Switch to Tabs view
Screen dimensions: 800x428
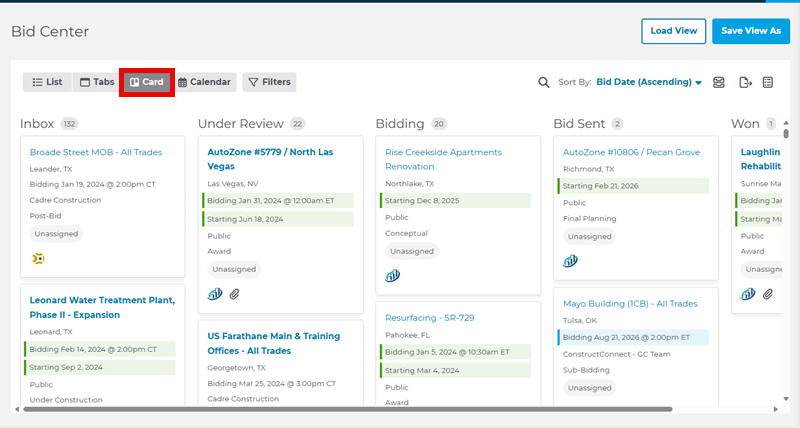click(x=97, y=82)
